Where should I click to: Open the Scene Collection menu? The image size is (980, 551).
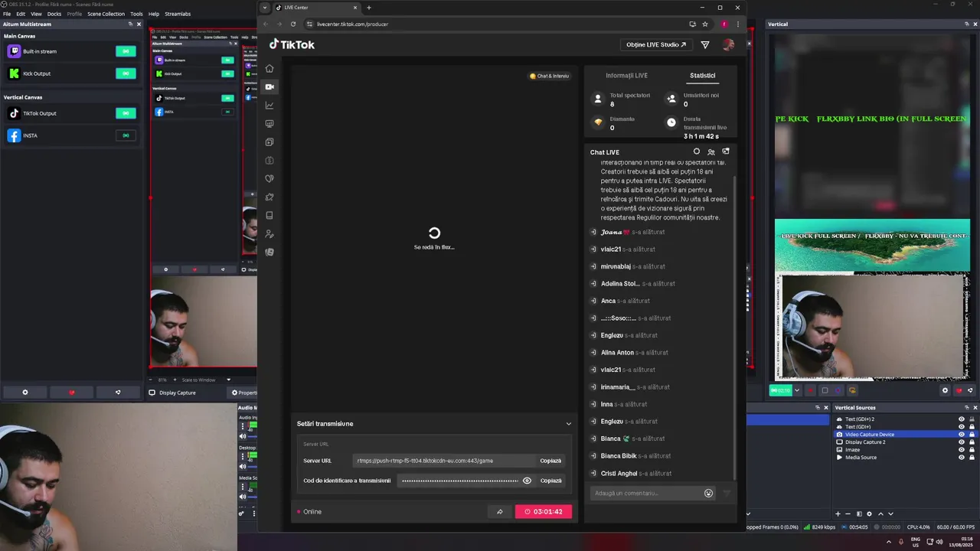tap(106, 14)
